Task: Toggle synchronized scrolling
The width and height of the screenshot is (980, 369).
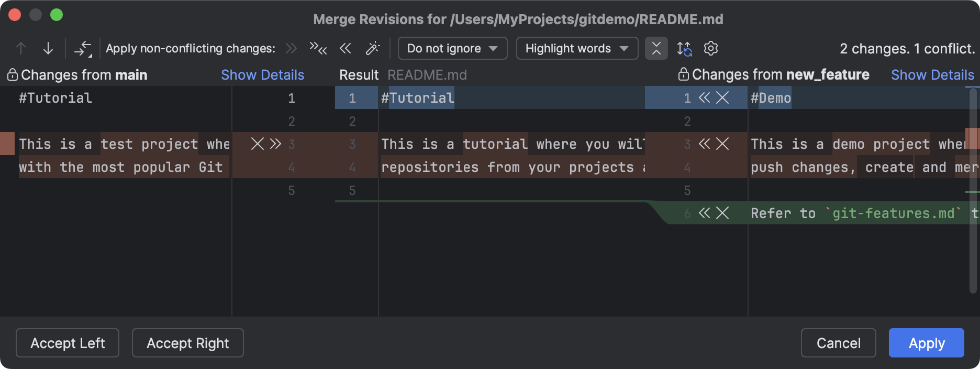Action: click(x=684, y=49)
